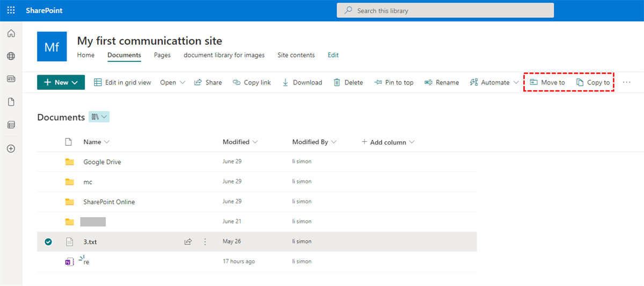644x286 pixels.
Task: Expand the Open command dropdown arrow
Action: [182, 82]
